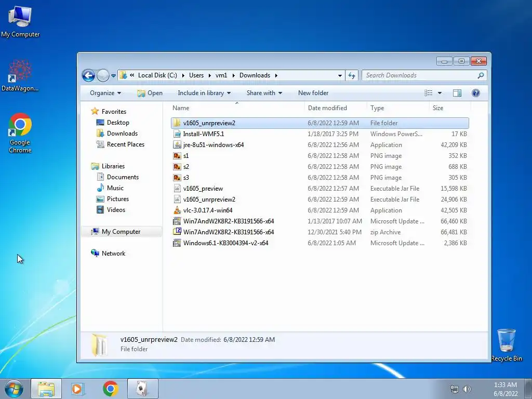Click the Search Downloads input field
This screenshot has width=532, height=399.
click(421, 75)
